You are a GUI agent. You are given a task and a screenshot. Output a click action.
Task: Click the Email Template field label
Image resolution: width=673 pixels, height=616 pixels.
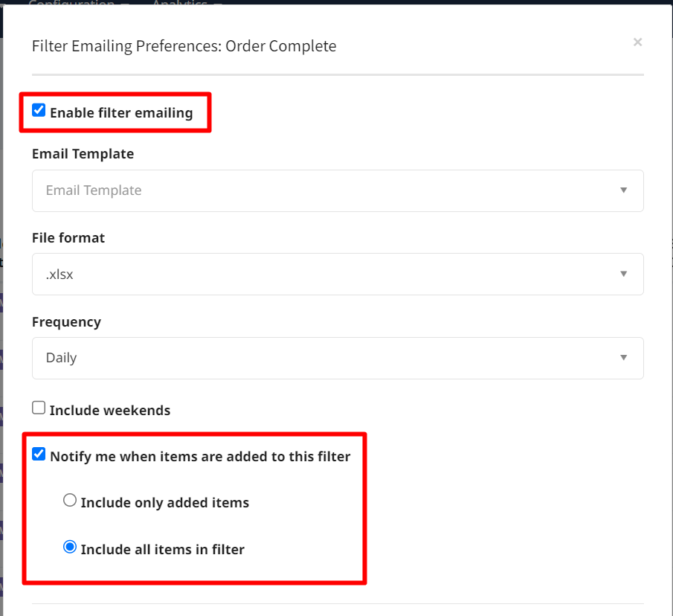coord(83,154)
